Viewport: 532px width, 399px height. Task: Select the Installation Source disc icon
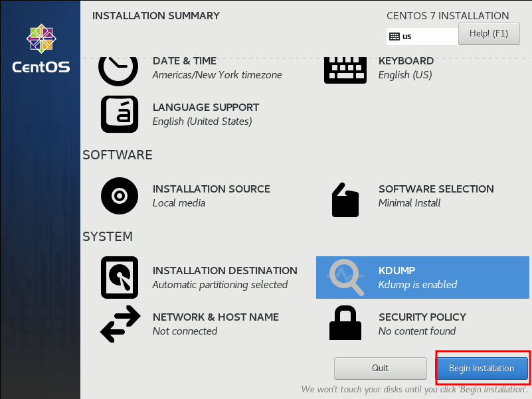(120, 196)
